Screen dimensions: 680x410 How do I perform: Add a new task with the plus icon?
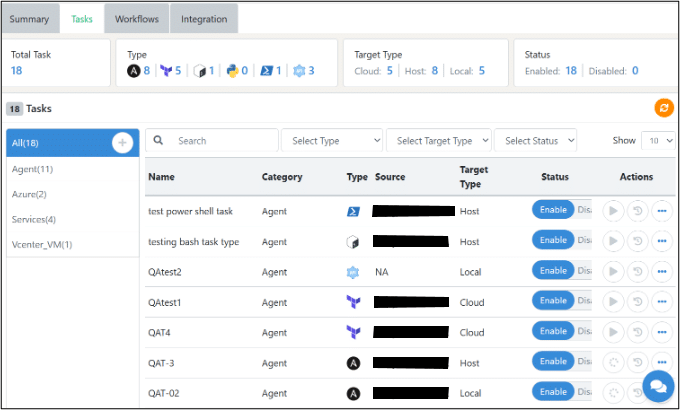(x=122, y=142)
